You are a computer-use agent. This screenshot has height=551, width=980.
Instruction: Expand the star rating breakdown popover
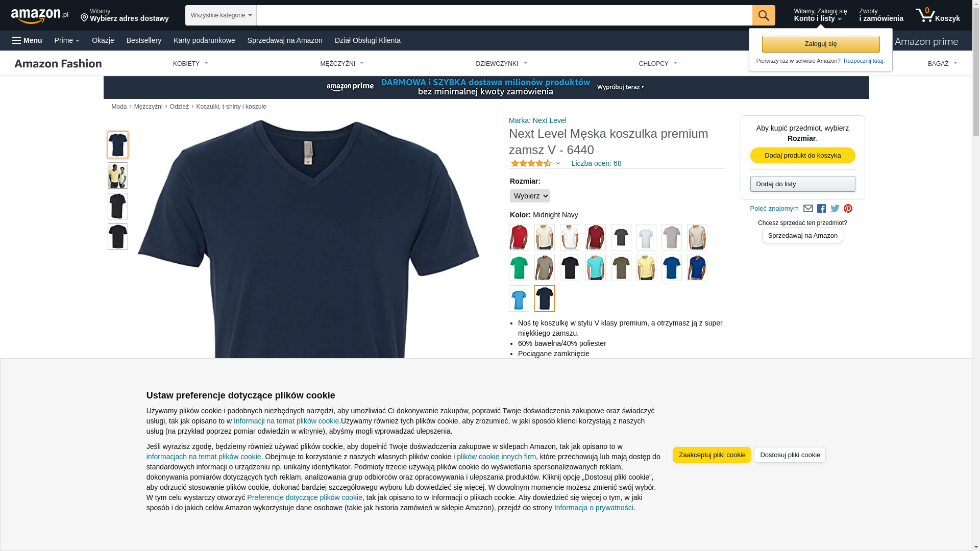pyautogui.click(x=535, y=164)
